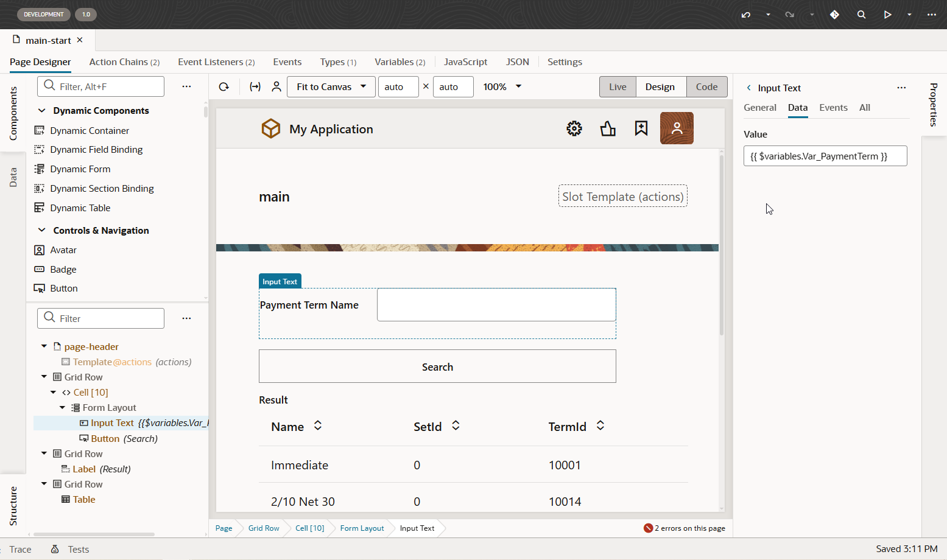Collapse Cell [10] tree node
Viewport: 947px width, 560px height.
[x=53, y=393]
